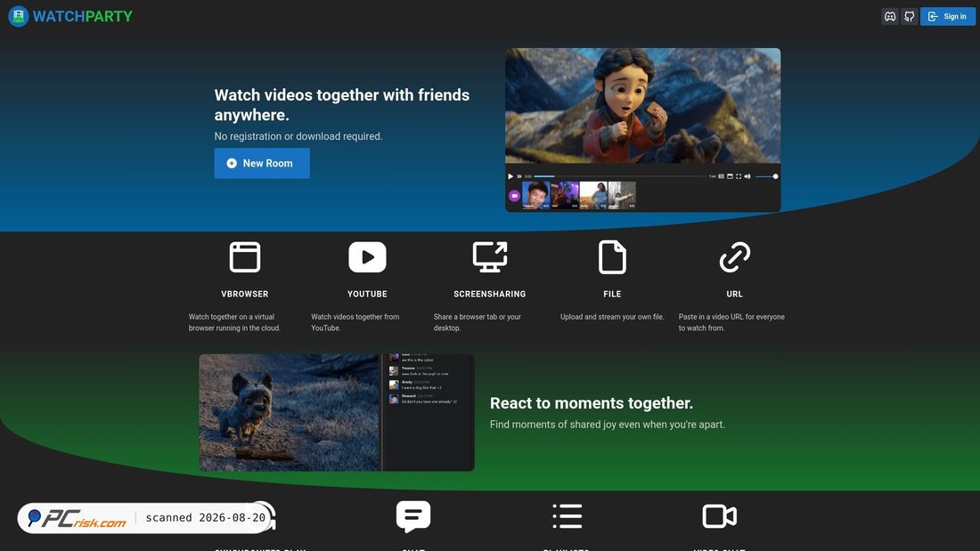Viewport: 980px width, 551px height.
Task: Click the VBROWSER heading label
Action: (245, 294)
